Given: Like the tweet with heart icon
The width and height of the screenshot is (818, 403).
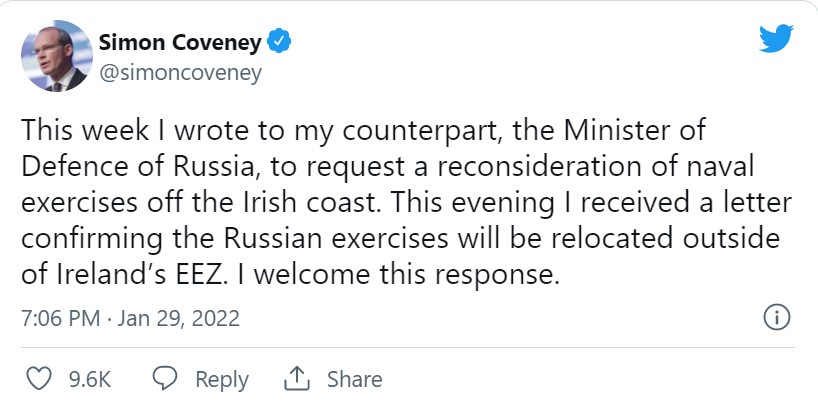Looking at the screenshot, I should (39, 379).
